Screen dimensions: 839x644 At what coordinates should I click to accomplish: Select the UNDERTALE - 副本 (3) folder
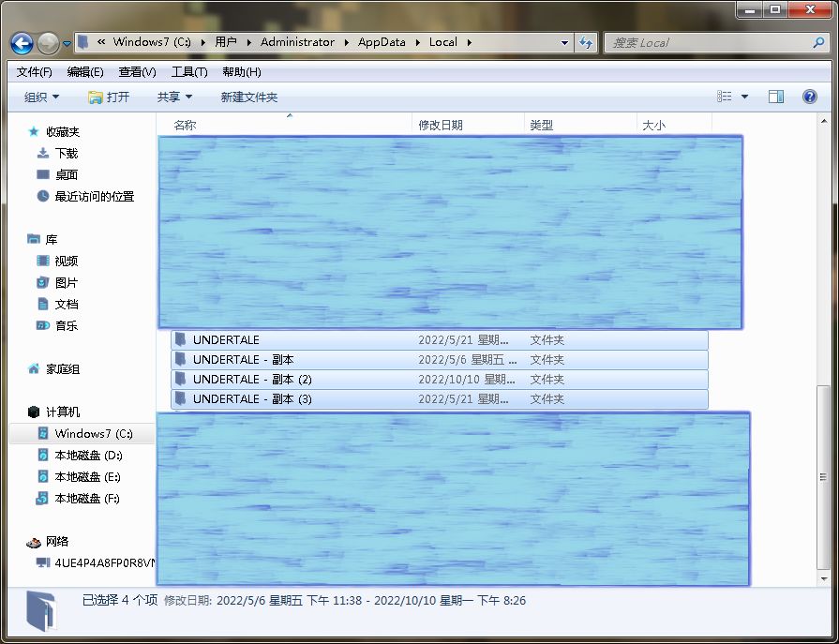pyautogui.click(x=440, y=399)
